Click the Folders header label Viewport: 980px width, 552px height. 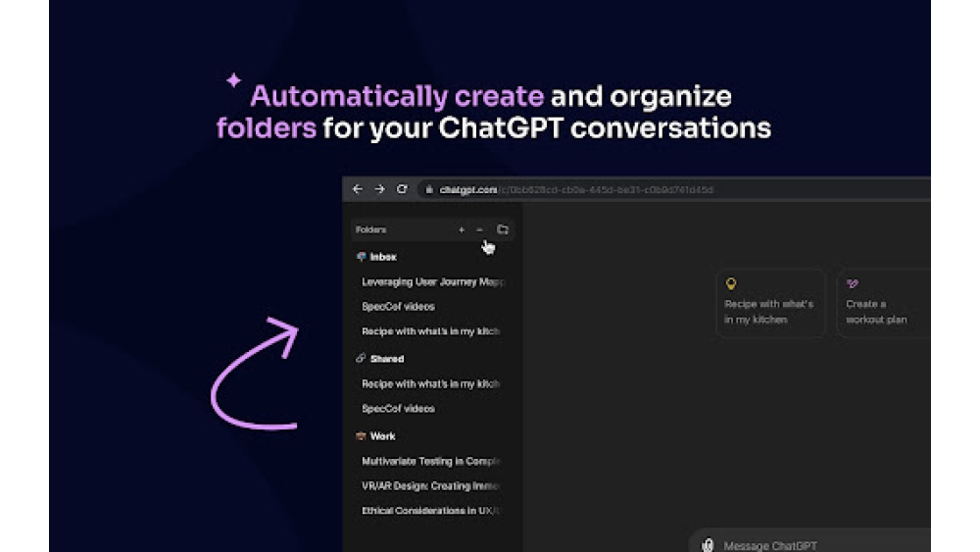pyautogui.click(x=371, y=230)
